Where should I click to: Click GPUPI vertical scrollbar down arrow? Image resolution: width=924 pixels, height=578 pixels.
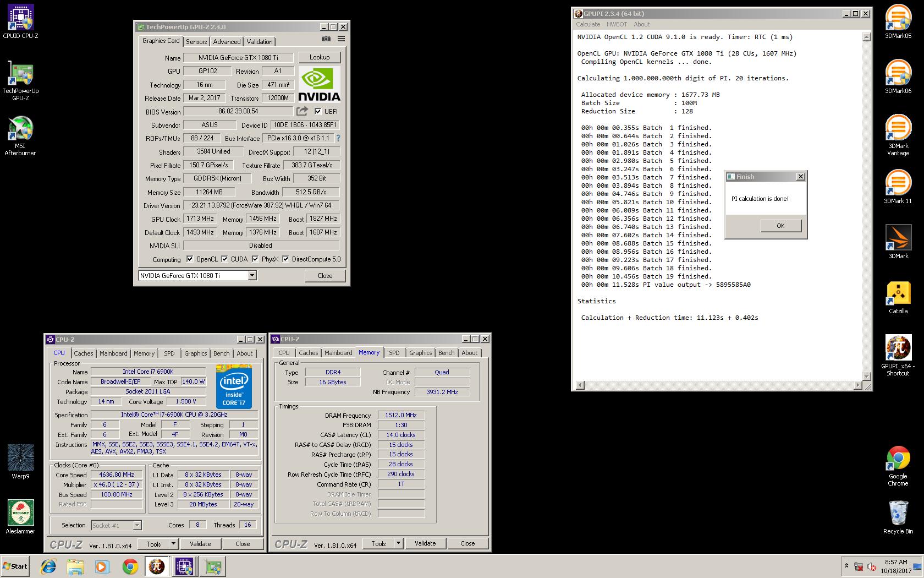coord(867,377)
